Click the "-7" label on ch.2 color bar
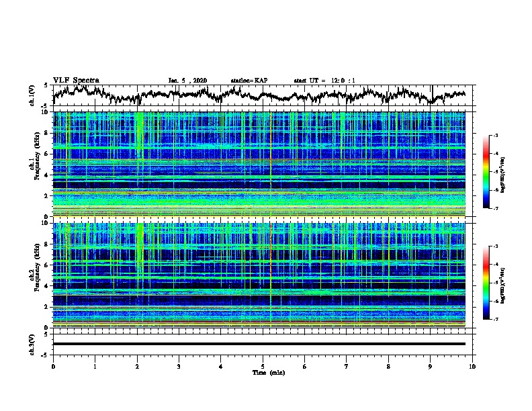 pyautogui.click(x=496, y=319)
